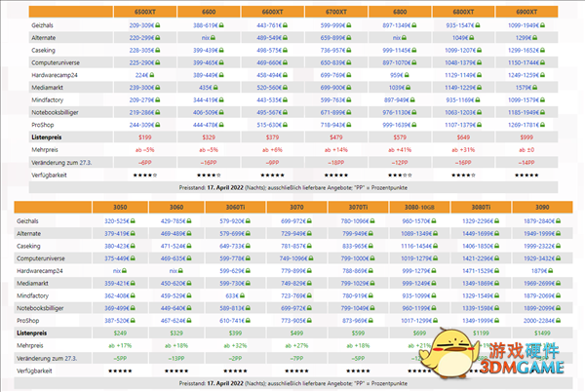The width and height of the screenshot is (585, 392).
Task: Open the Caseking 3070Ti price link 833-965€
Action: [x=355, y=246]
